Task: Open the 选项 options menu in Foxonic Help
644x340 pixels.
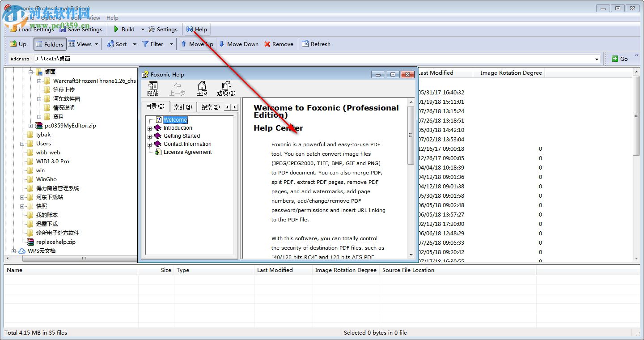Action: coord(226,89)
